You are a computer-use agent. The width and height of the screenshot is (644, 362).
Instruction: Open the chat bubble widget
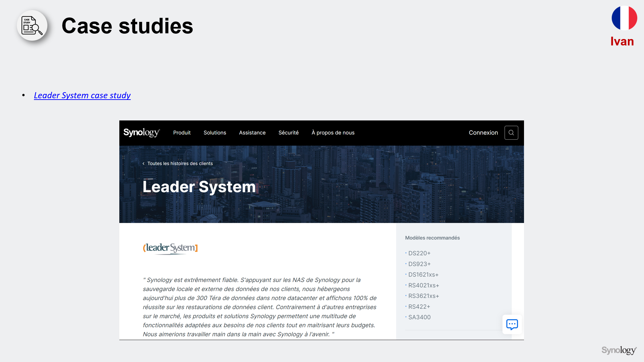point(512,324)
